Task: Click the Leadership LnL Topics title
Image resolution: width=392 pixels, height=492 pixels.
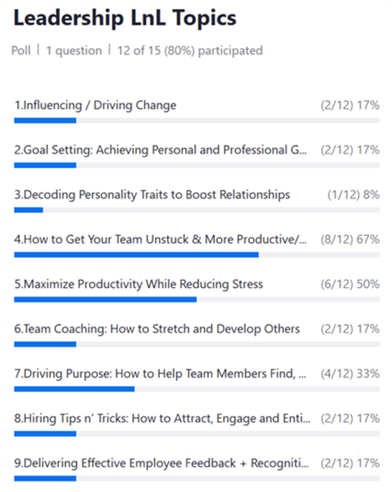Action: point(125,17)
